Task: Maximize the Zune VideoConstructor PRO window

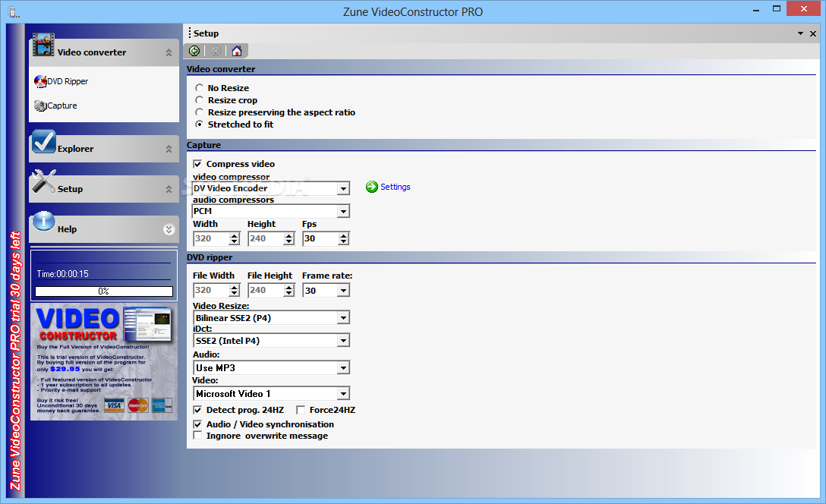Action: coord(777,9)
